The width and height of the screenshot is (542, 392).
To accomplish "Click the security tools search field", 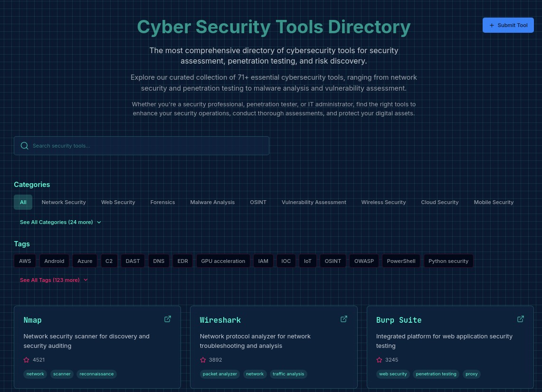I will (143, 146).
